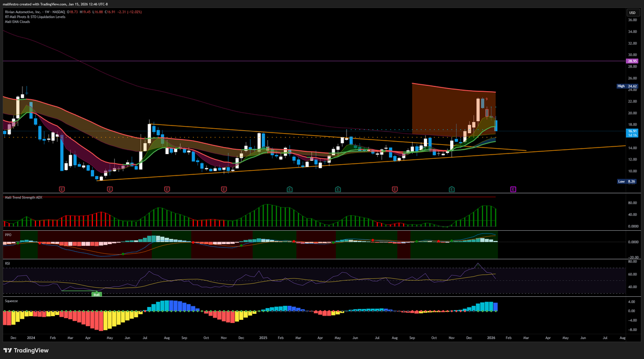Click the purple upcoming February 2026 earnings marker

513,189
